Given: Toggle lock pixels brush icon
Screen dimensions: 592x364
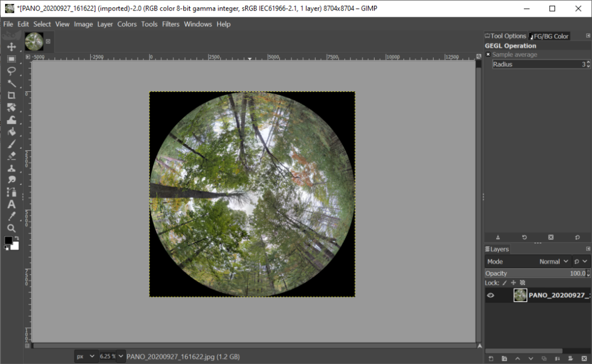Looking at the screenshot, I should click(504, 283).
